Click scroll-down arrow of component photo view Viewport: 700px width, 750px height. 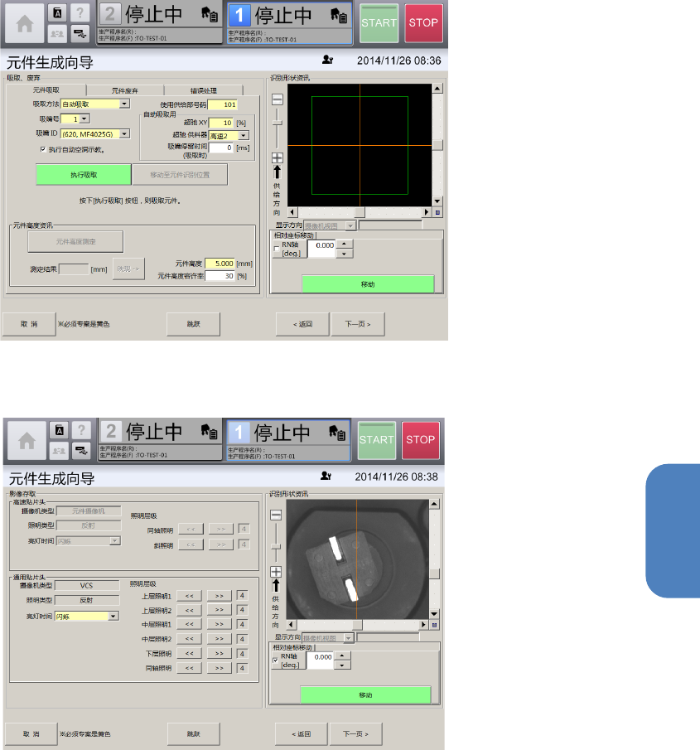[x=434, y=614]
